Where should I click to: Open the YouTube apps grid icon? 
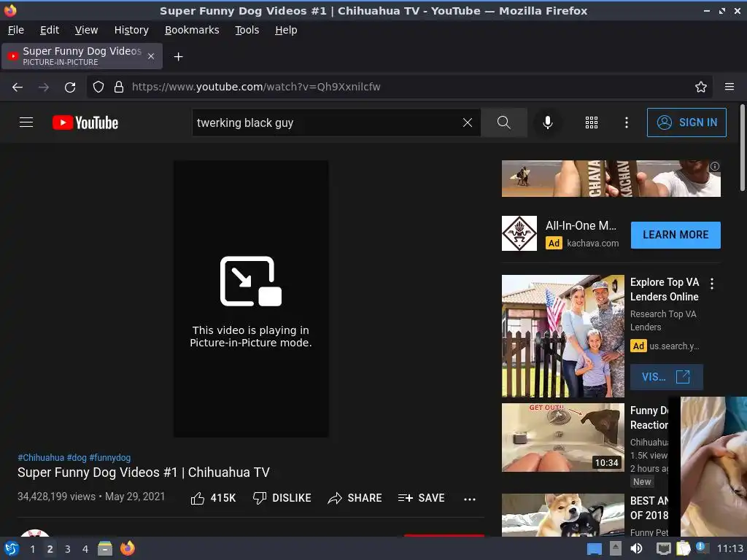coord(591,122)
